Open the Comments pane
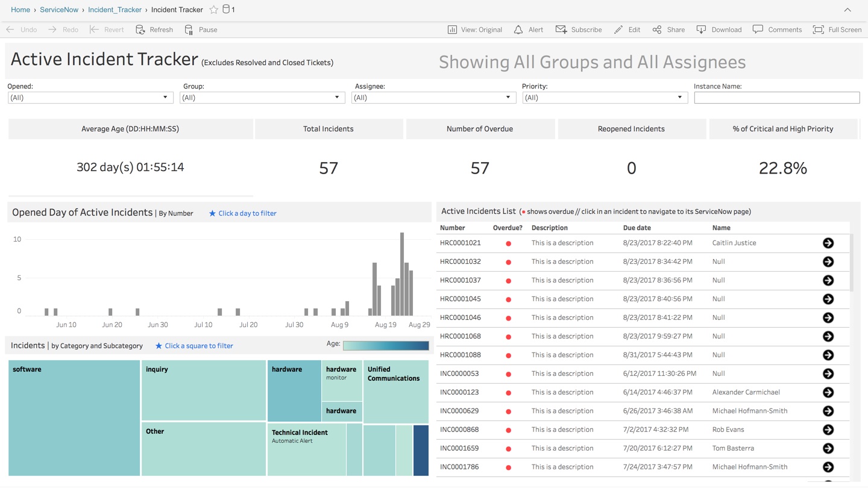 click(x=777, y=30)
